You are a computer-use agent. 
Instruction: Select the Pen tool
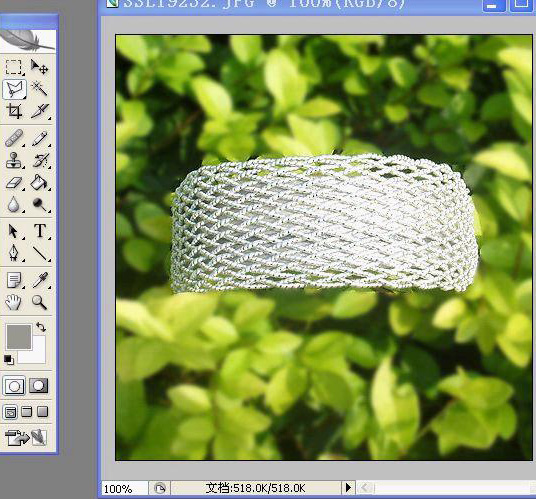[14, 253]
